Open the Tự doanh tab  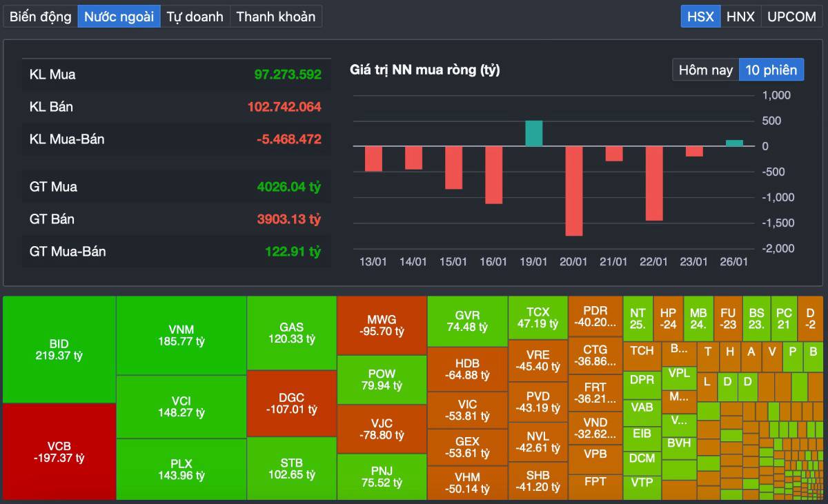[x=195, y=17]
